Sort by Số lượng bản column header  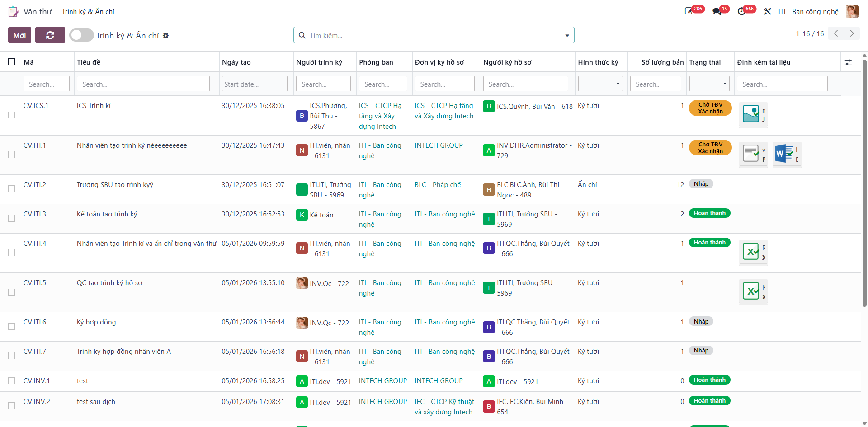[662, 62]
